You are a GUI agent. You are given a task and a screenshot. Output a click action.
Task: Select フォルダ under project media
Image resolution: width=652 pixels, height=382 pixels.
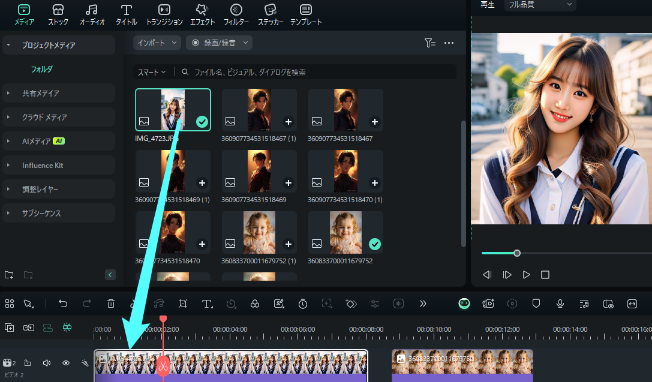(x=42, y=69)
